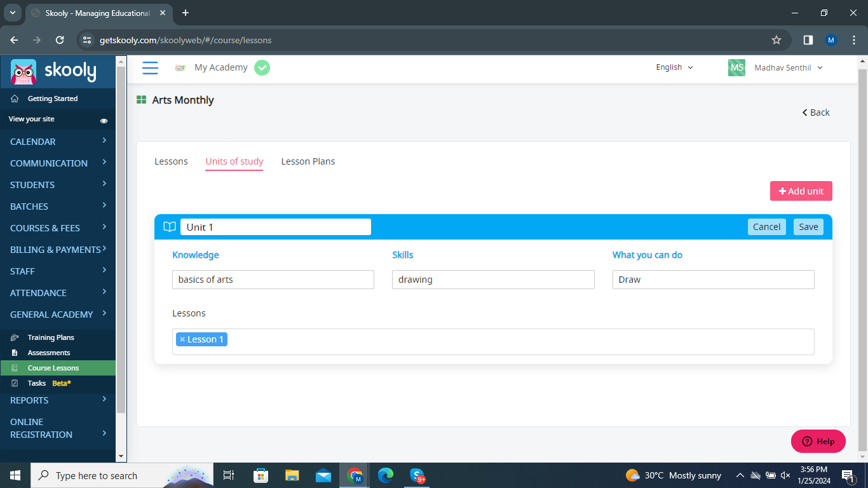Click the My Academy logo icon
The image size is (868, 488).
point(180,67)
